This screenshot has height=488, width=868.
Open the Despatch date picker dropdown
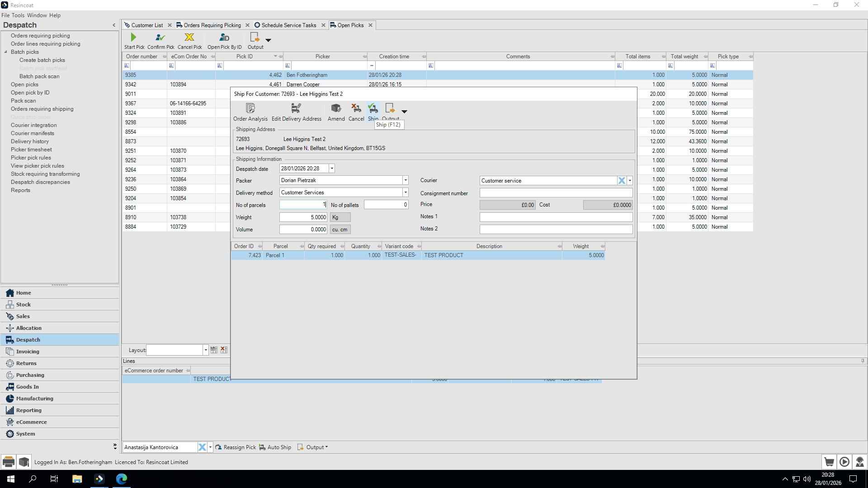pyautogui.click(x=332, y=169)
